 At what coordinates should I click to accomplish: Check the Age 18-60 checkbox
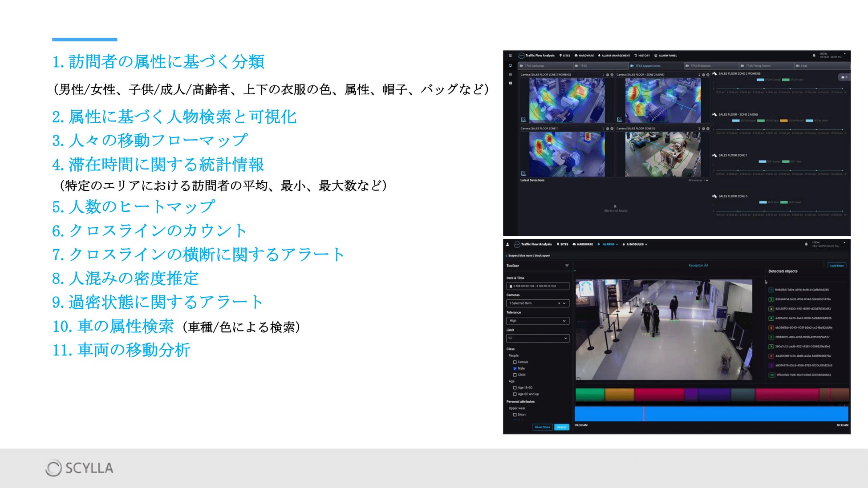point(515,387)
